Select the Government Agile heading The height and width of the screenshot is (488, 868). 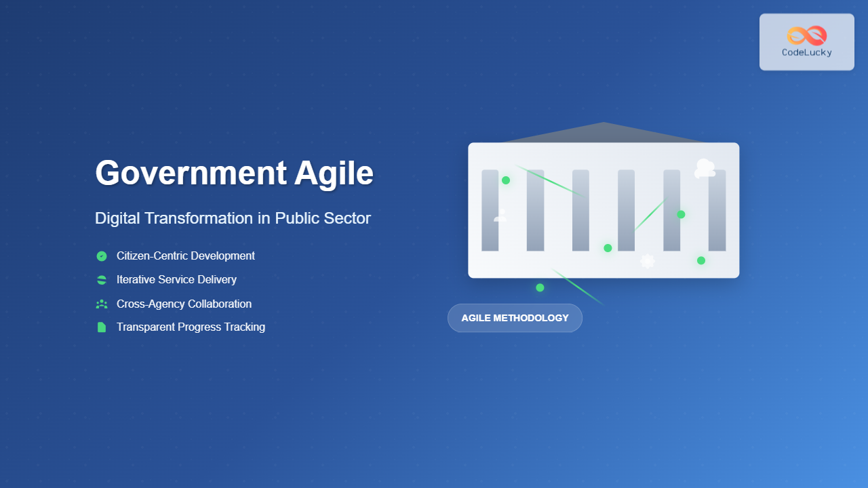click(x=234, y=173)
